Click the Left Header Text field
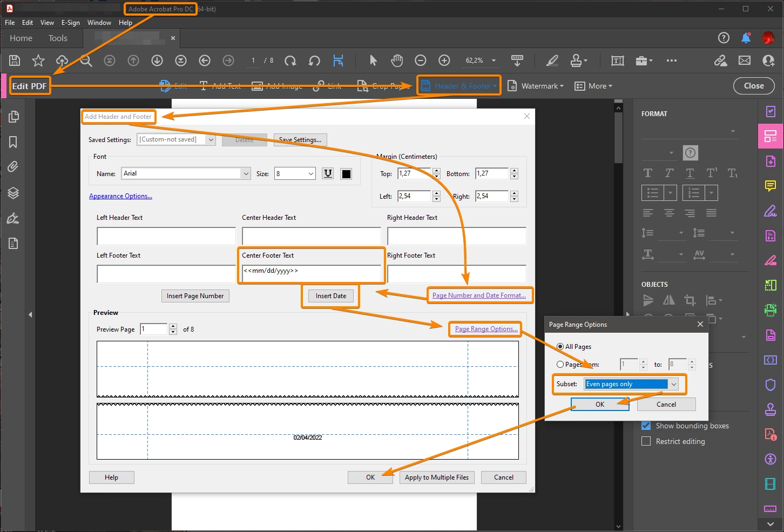784x532 pixels. pyautogui.click(x=166, y=236)
